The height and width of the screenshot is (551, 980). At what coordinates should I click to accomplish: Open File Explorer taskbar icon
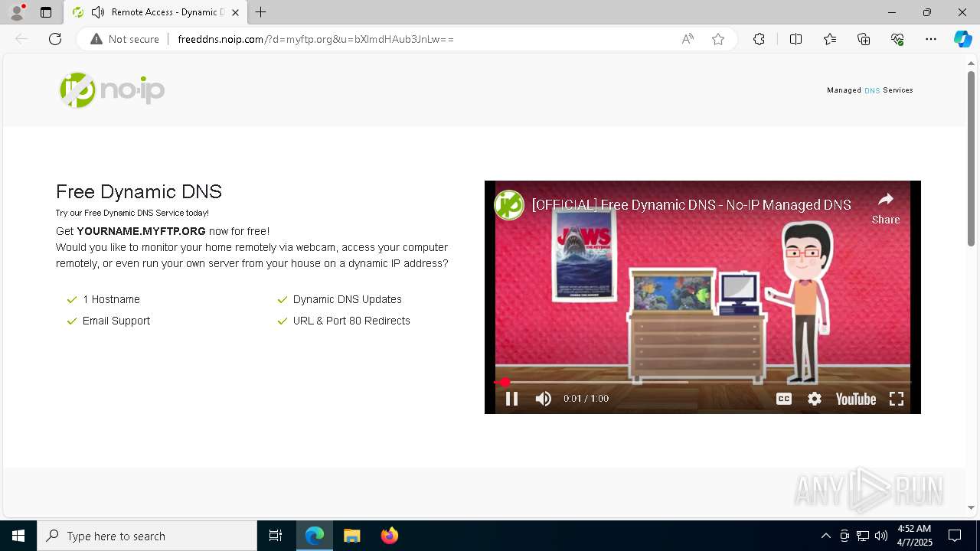352,536
